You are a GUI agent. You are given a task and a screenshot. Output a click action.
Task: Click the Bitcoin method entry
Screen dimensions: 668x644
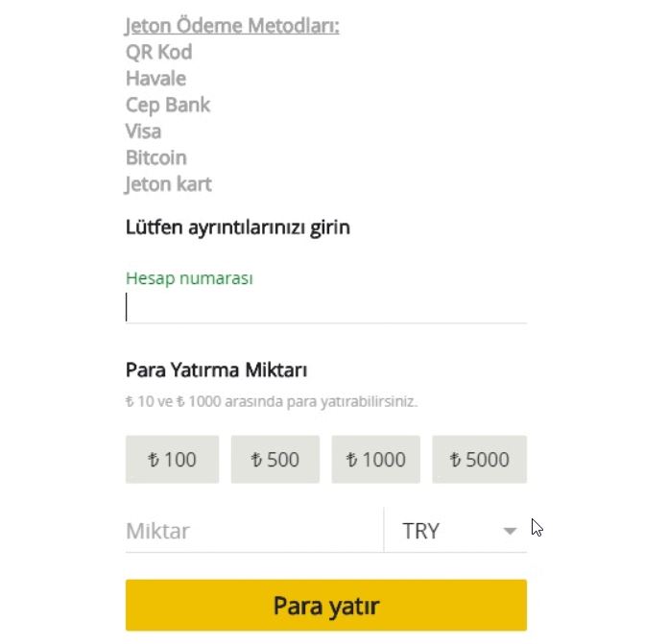point(156,158)
